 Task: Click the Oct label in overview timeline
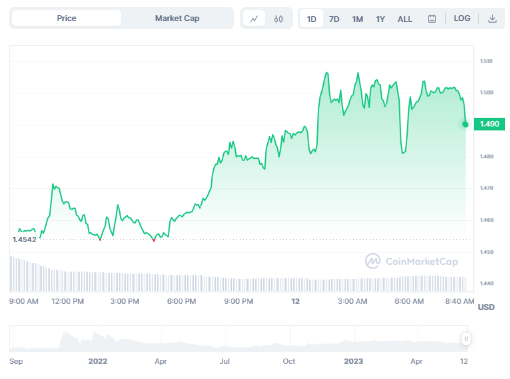point(289,361)
